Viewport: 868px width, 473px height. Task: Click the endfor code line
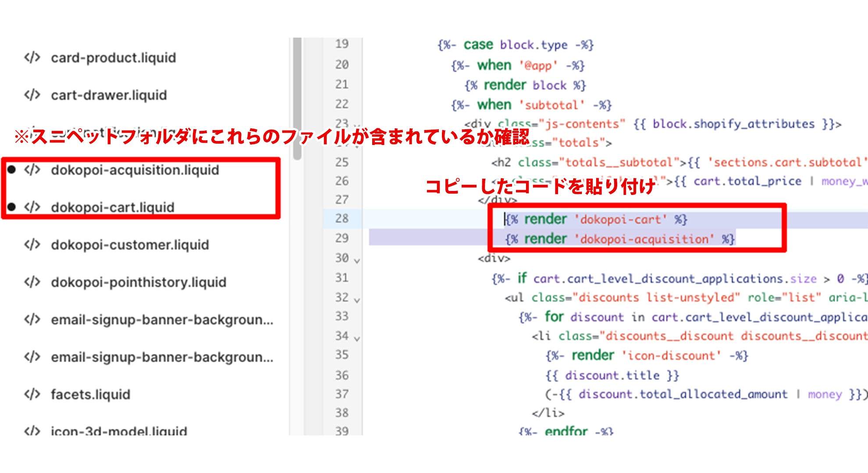point(566,431)
